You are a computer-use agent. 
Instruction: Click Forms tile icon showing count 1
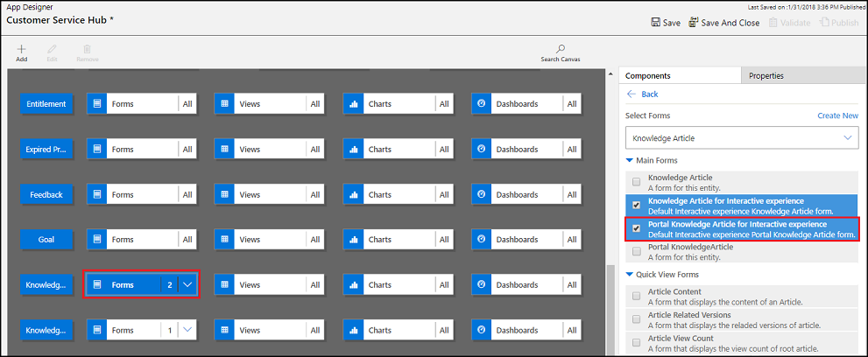tap(97, 331)
